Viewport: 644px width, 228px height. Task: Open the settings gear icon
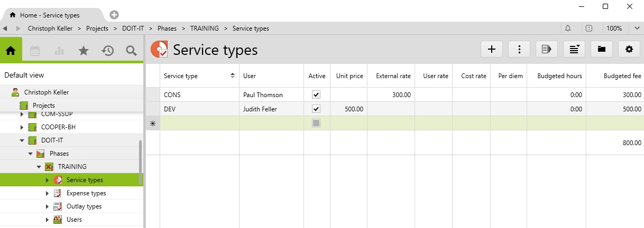pyautogui.click(x=629, y=49)
